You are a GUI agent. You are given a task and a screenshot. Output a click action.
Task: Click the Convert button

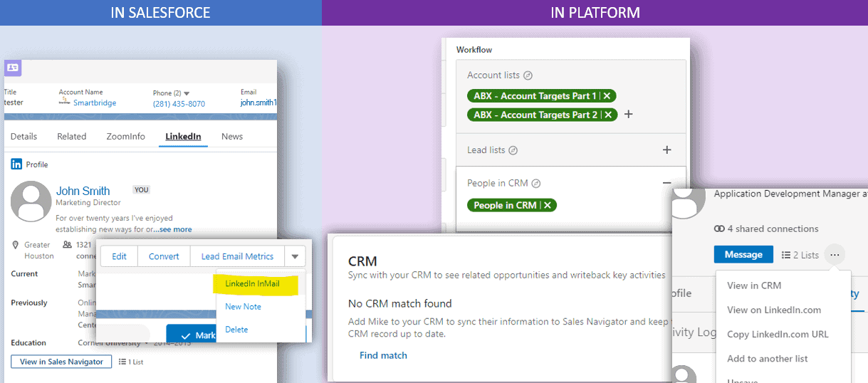pyautogui.click(x=164, y=256)
